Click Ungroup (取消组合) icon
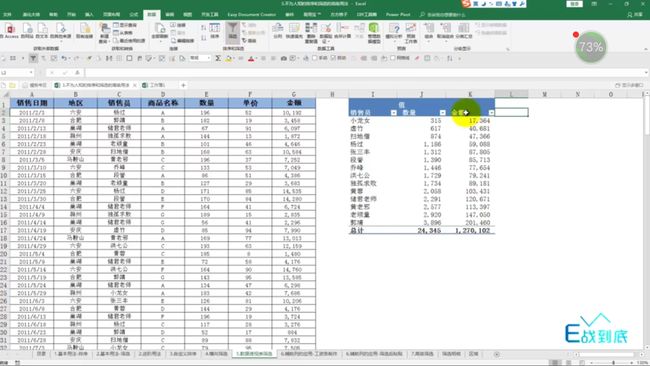Image resolution: width=650 pixels, height=366 pixels. (x=445, y=31)
